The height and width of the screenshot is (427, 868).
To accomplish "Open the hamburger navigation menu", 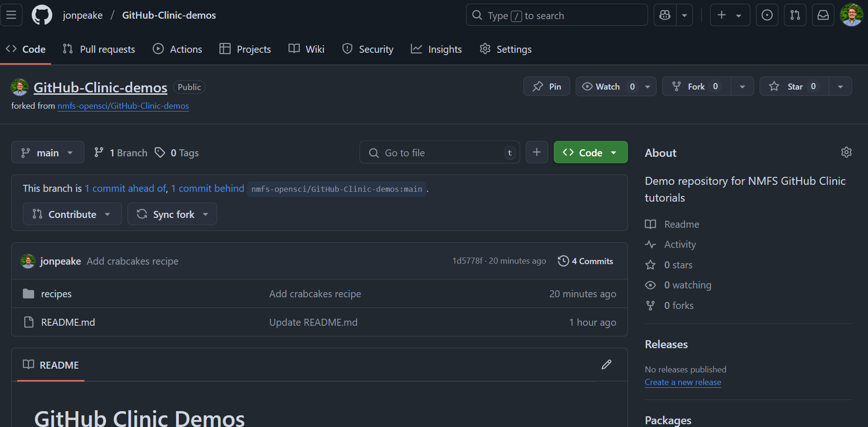I will pyautogui.click(x=11, y=15).
